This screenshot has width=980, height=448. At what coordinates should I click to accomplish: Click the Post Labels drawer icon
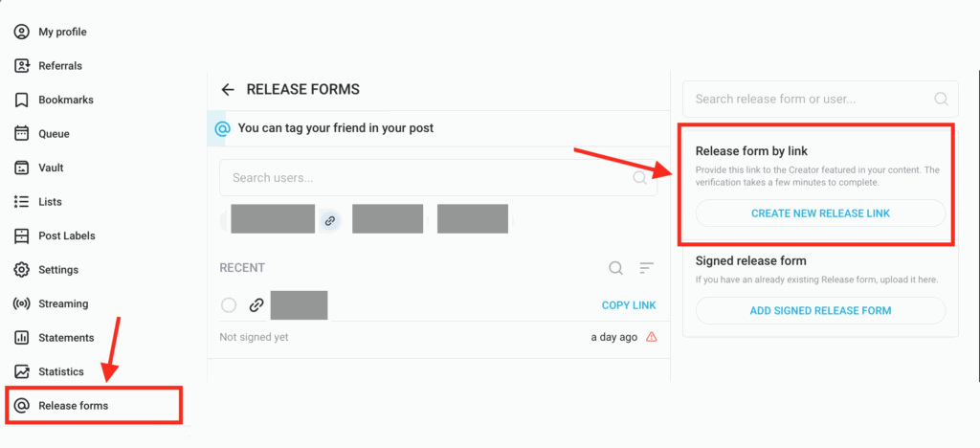[22, 235]
